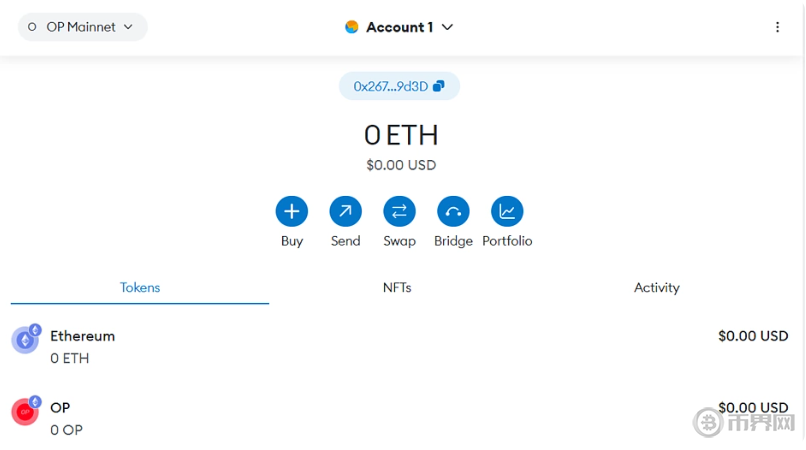Click the Account 1 avatar icon
This screenshot has width=806, height=450.
pos(352,27)
